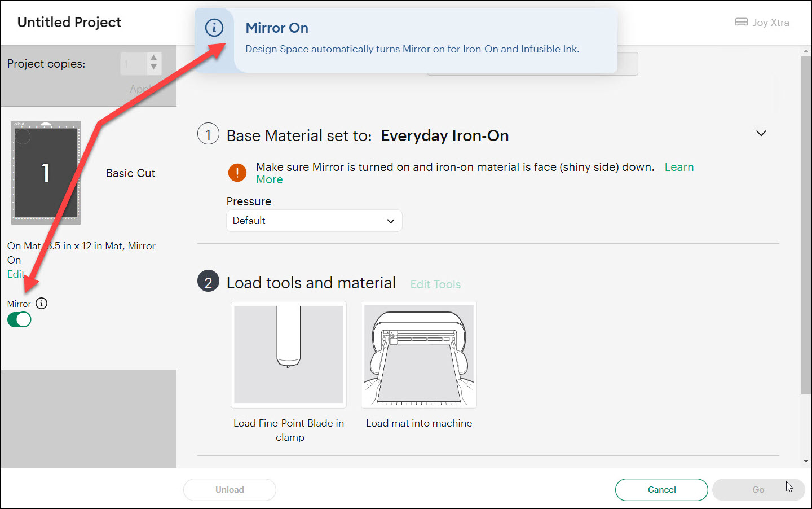Open the Pressure dropdown set to Default
The width and height of the screenshot is (812, 509).
point(314,221)
